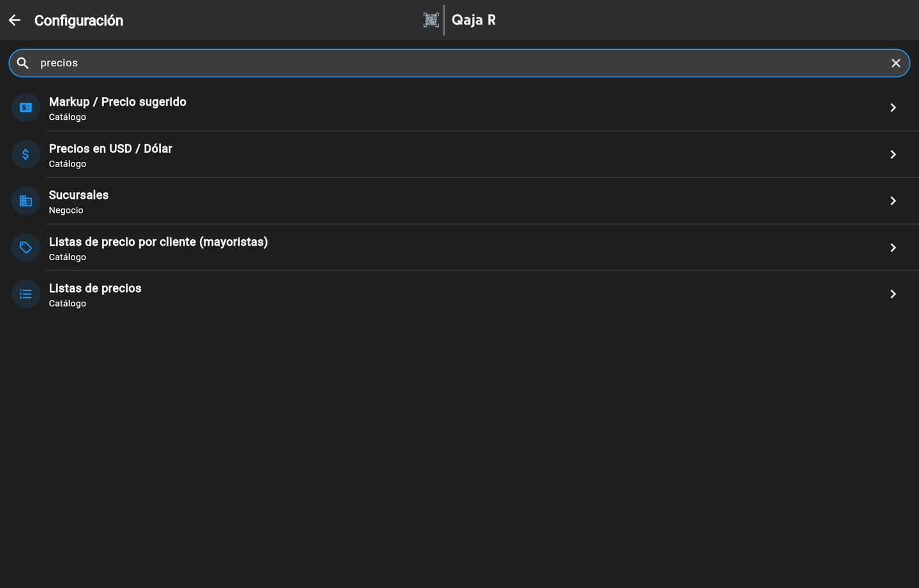Click 'Negocio' label under Sucursales
919x588 pixels.
(x=66, y=210)
